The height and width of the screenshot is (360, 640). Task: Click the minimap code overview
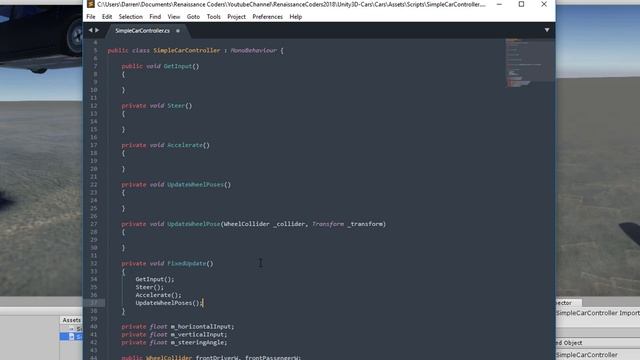click(529, 62)
